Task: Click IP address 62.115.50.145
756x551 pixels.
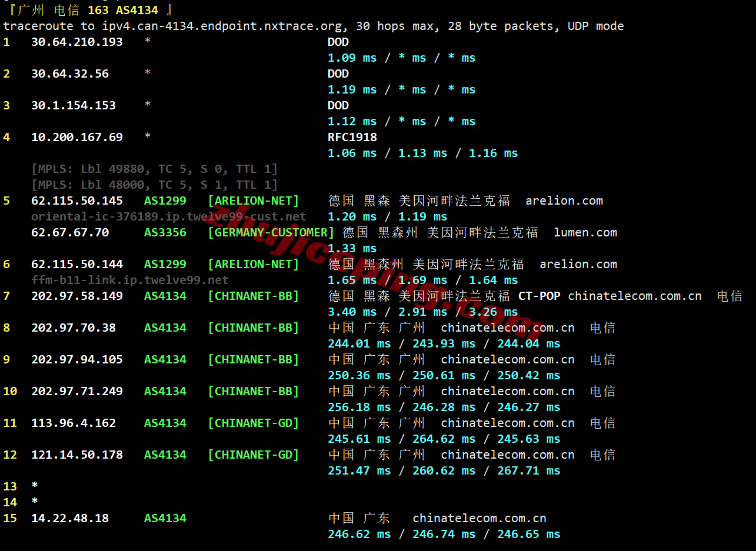Action: click(77, 201)
